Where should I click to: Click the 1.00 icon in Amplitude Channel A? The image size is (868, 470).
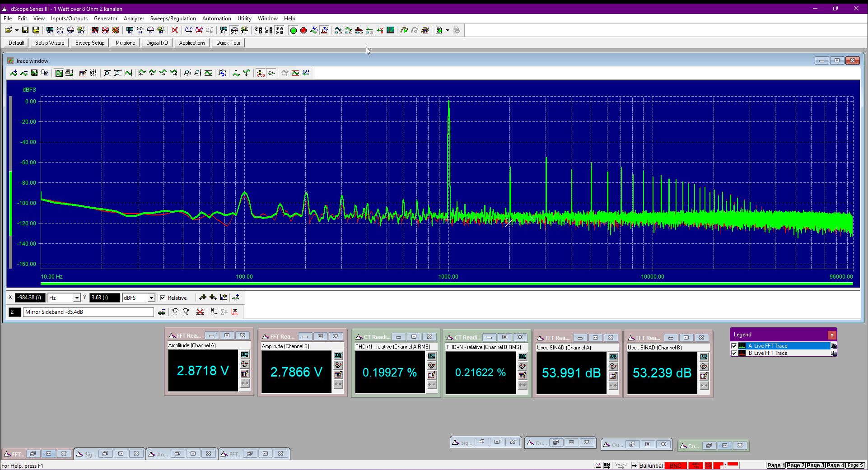(245, 355)
